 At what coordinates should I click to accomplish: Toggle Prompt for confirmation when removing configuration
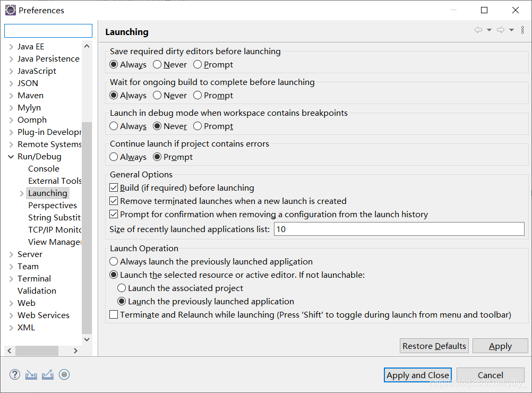114,214
